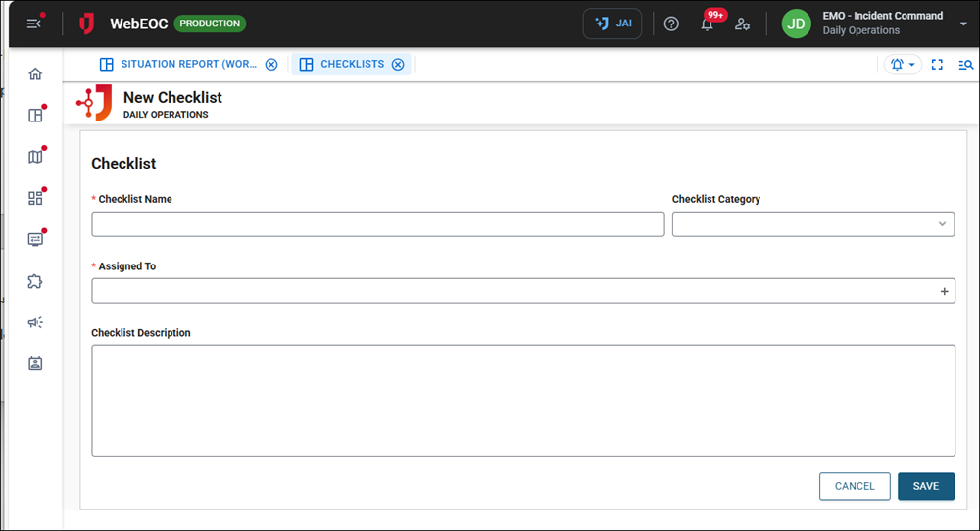Open the Maps icon in the sidebar
The image size is (980, 531).
[x=36, y=157]
